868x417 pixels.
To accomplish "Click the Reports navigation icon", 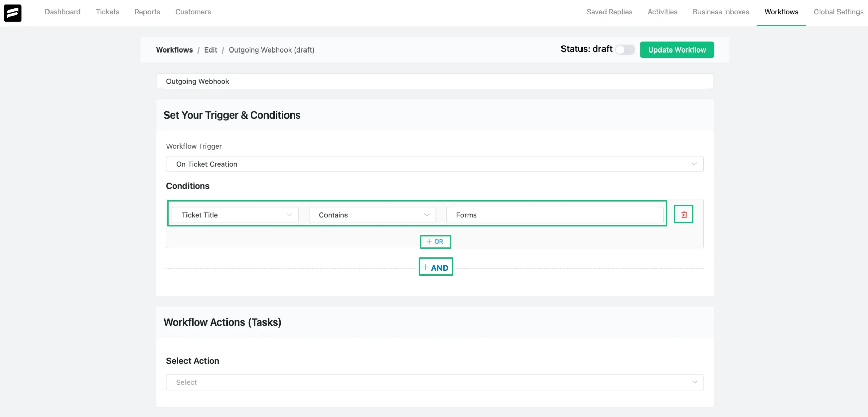I will pos(147,12).
